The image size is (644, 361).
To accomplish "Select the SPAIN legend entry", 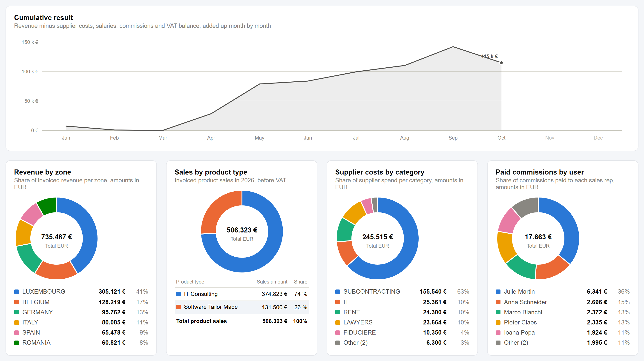I will tap(81, 332).
